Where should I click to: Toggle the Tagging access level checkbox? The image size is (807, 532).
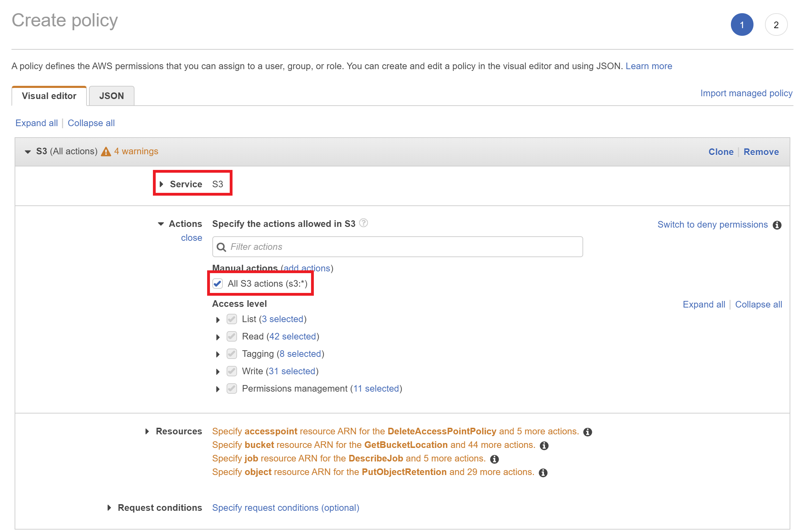(x=232, y=354)
